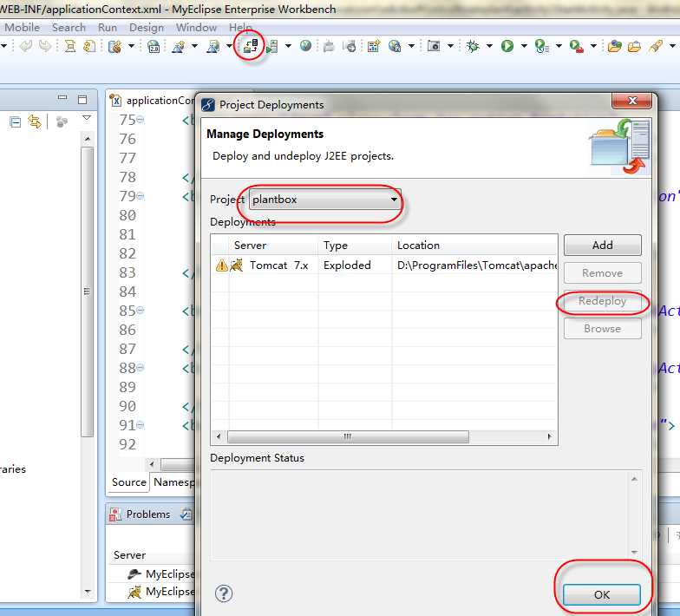Click the Redo arrow in the toolbar
The height and width of the screenshot is (616, 680).
pos(45,45)
